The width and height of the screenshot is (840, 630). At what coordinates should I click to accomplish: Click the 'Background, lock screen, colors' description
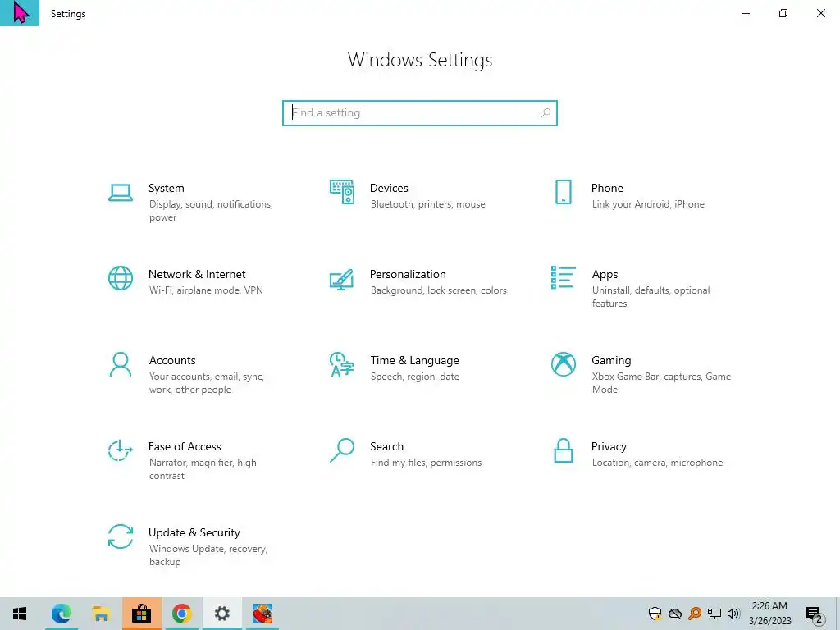tap(438, 290)
